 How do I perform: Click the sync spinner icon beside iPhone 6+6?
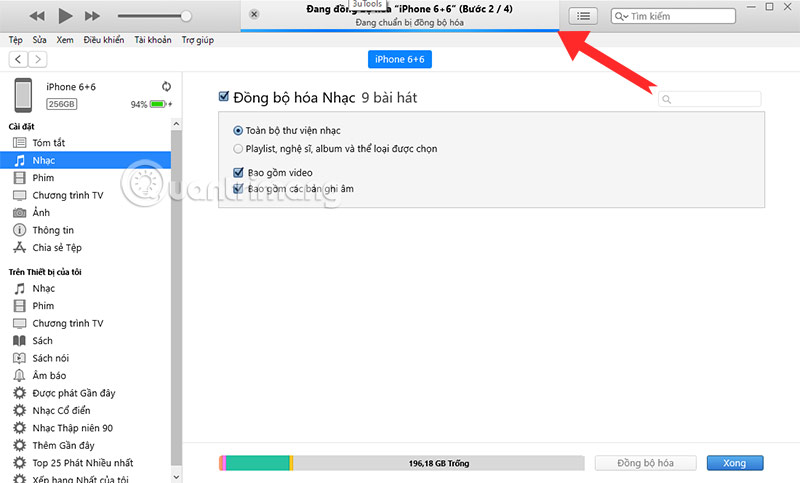[x=166, y=86]
